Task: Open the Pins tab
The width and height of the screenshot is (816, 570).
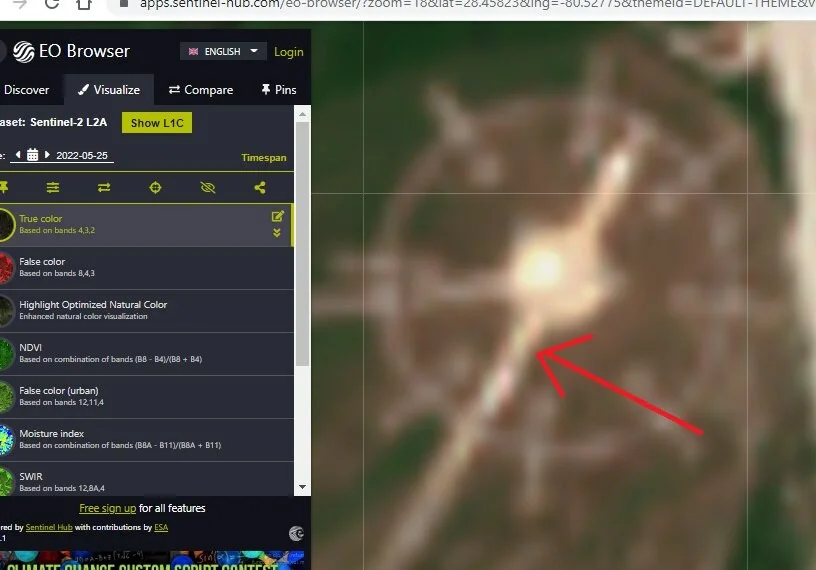Action: click(x=279, y=90)
